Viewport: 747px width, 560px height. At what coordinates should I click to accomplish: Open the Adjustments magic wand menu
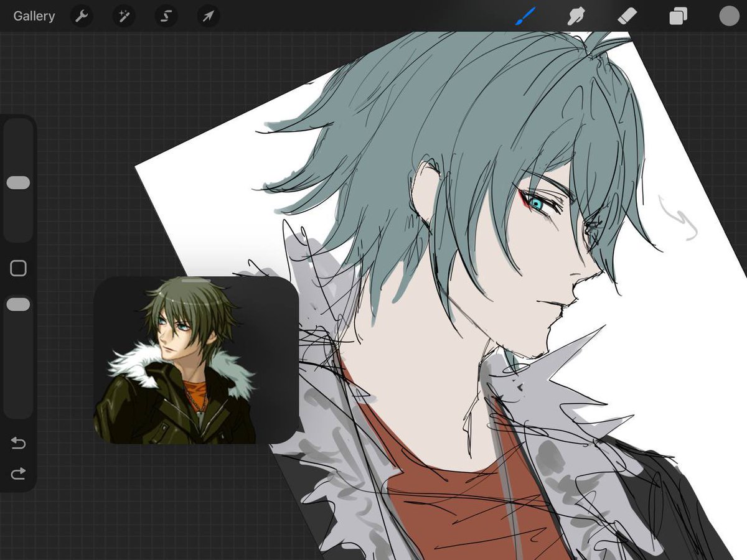pyautogui.click(x=124, y=16)
